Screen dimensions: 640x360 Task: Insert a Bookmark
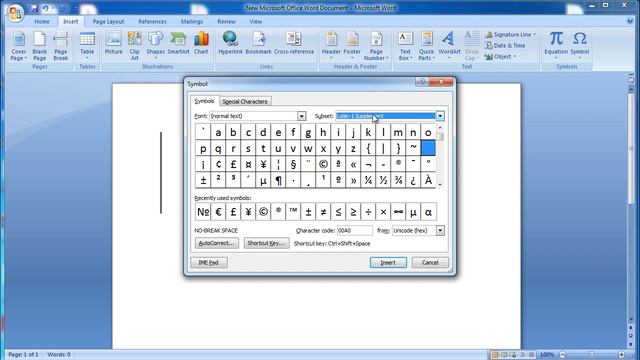pos(258,43)
